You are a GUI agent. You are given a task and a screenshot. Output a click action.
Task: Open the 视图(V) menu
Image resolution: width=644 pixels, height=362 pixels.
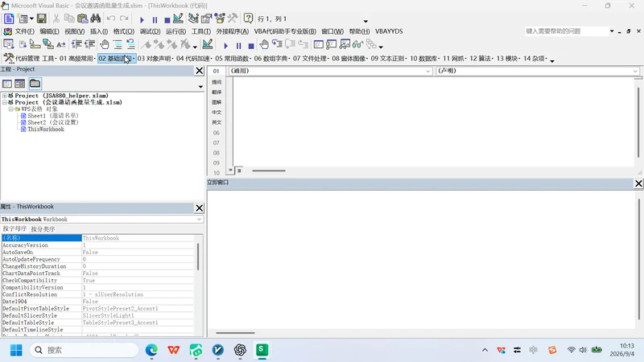pos(74,31)
